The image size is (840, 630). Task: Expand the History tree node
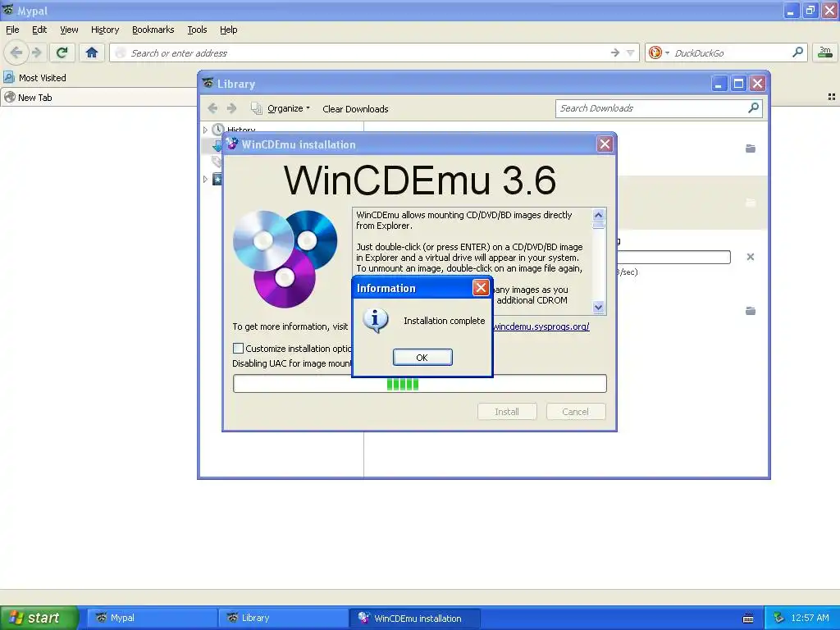pos(205,130)
